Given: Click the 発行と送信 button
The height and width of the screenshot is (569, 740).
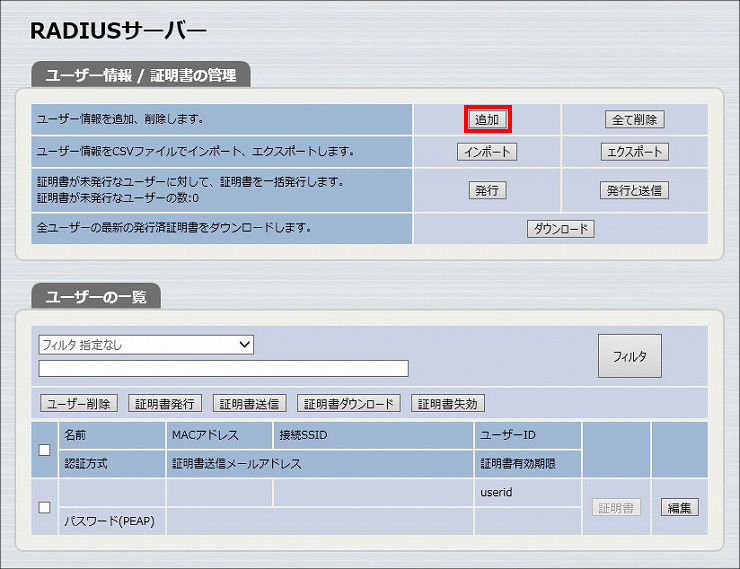Looking at the screenshot, I should [x=634, y=191].
